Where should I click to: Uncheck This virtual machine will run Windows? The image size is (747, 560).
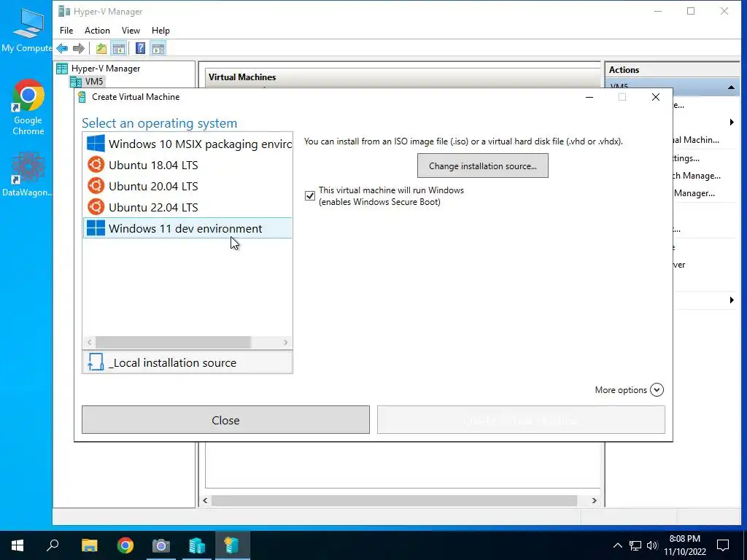click(x=309, y=195)
